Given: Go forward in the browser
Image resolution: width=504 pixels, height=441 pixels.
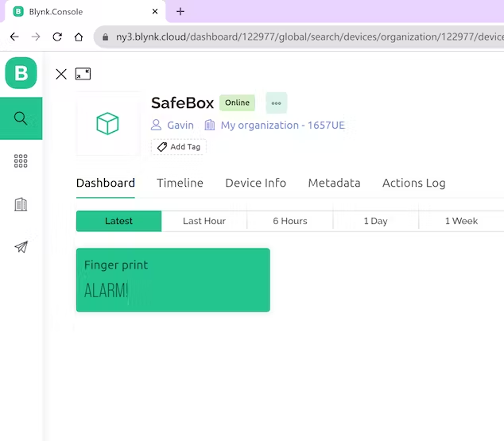Looking at the screenshot, I should click(36, 37).
